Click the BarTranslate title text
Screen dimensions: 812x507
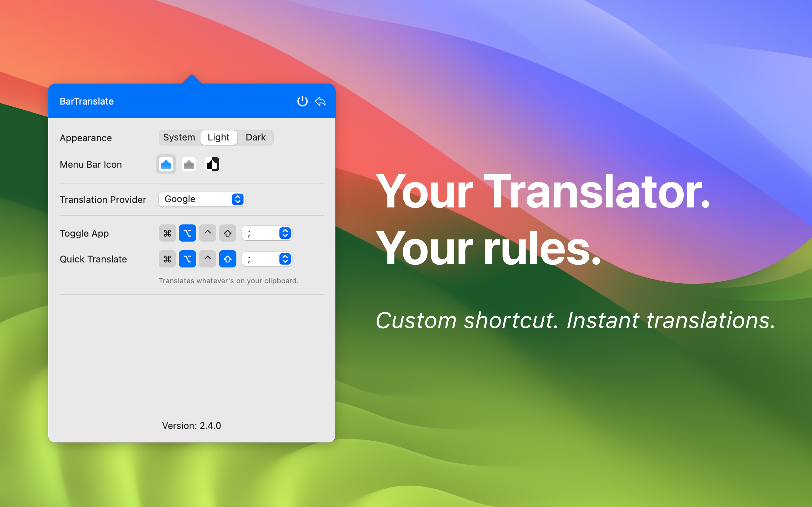(87, 102)
